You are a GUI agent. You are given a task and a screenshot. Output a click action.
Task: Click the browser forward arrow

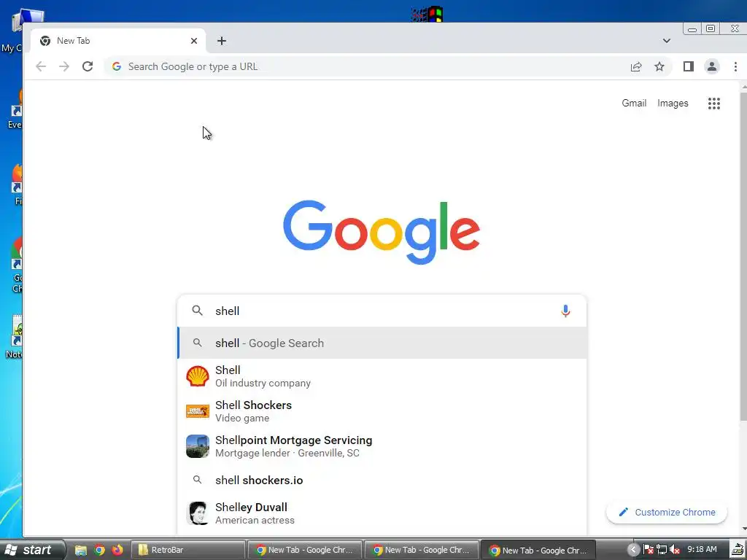pos(64,66)
